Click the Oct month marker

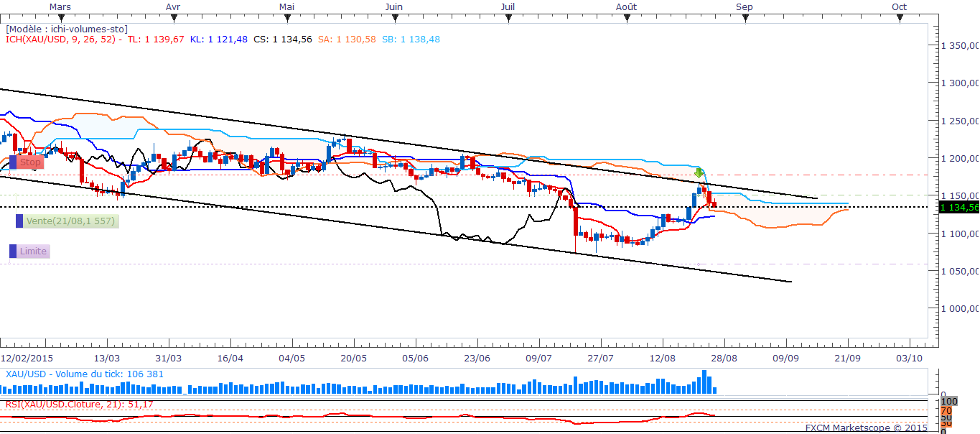point(899,6)
